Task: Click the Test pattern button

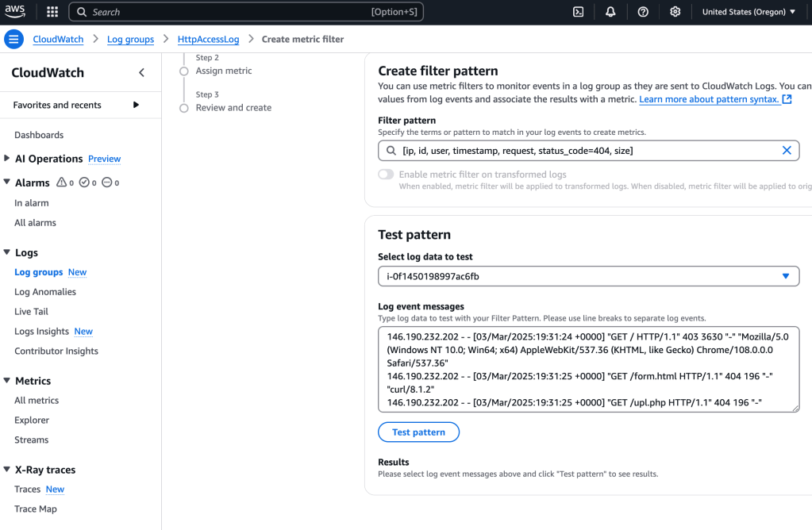Action: coord(418,432)
